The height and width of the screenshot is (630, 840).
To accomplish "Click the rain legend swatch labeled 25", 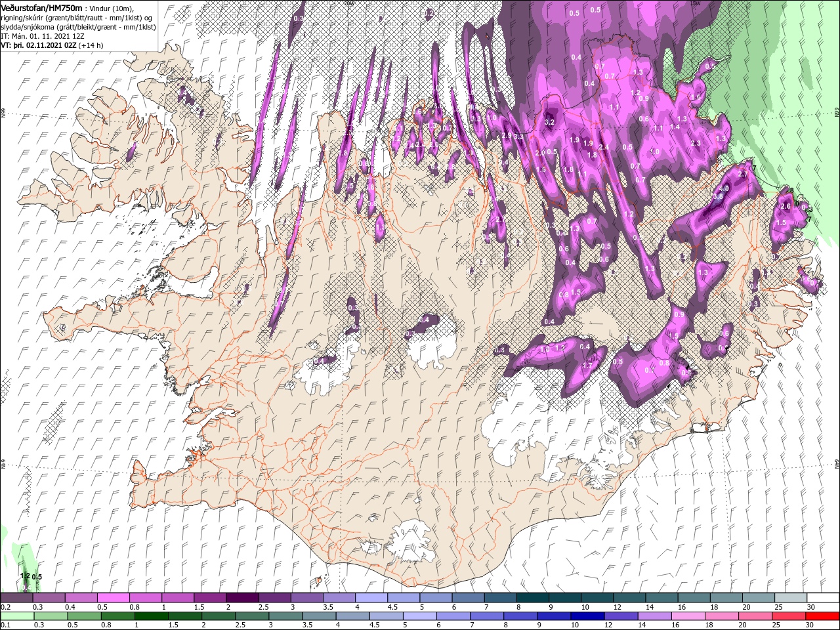I will point(790,616).
